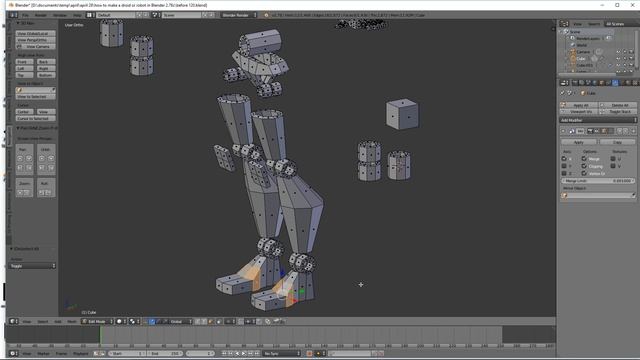
Task: Click the View to Selected button
Action: pyautogui.click(x=36, y=97)
